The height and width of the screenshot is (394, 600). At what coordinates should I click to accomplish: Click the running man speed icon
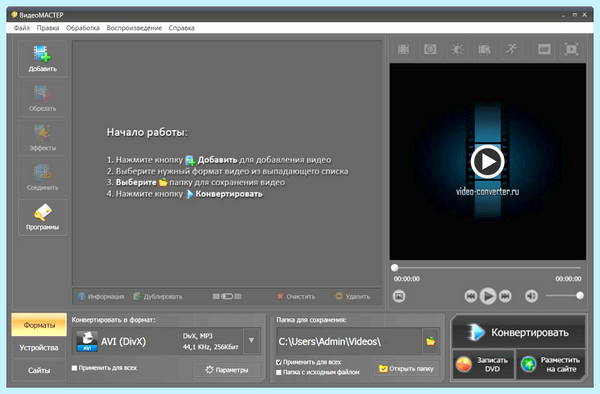point(511,49)
